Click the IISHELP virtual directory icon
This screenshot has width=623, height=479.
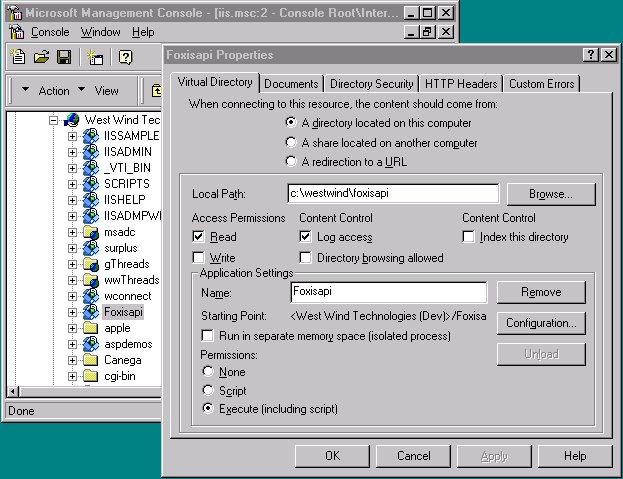[x=91, y=200]
